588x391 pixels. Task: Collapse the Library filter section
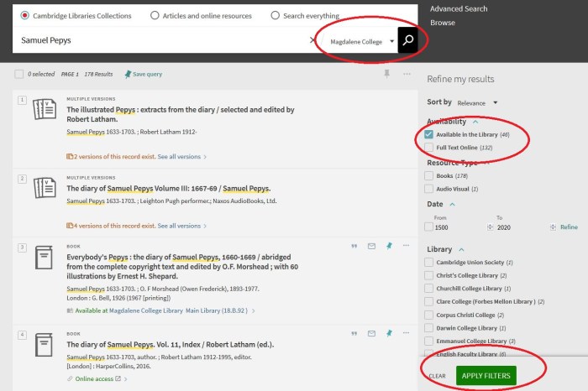point(461,249)
